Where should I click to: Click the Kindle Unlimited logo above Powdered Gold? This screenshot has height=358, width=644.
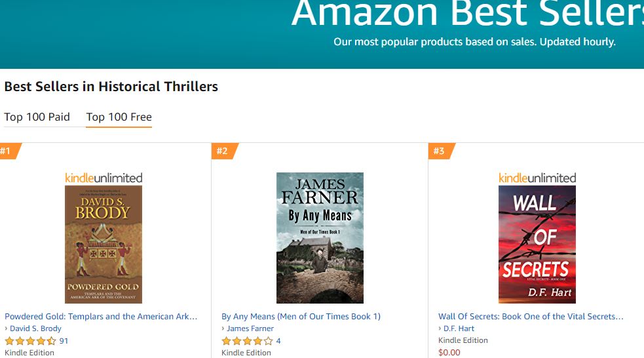tap(104, 178)
